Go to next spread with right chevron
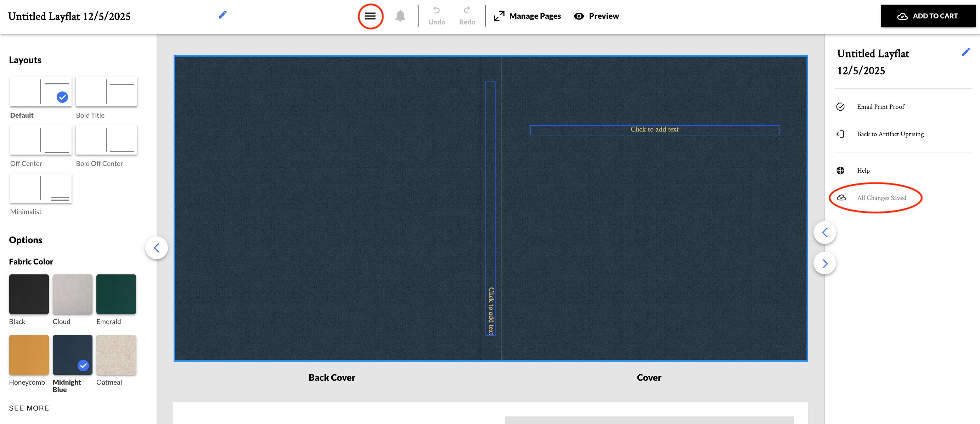 pos(824,263)
